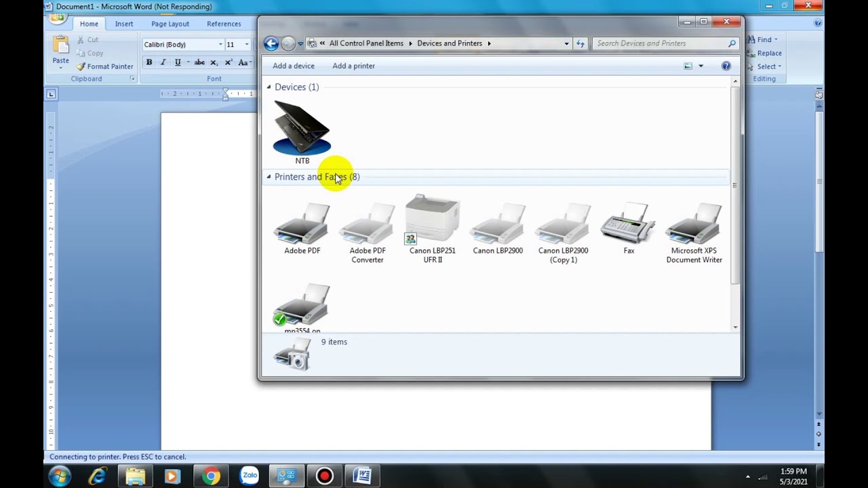Screen dimensions: 868x488
Task: Click the refresh button beside address bar
Action: (580, 43)
